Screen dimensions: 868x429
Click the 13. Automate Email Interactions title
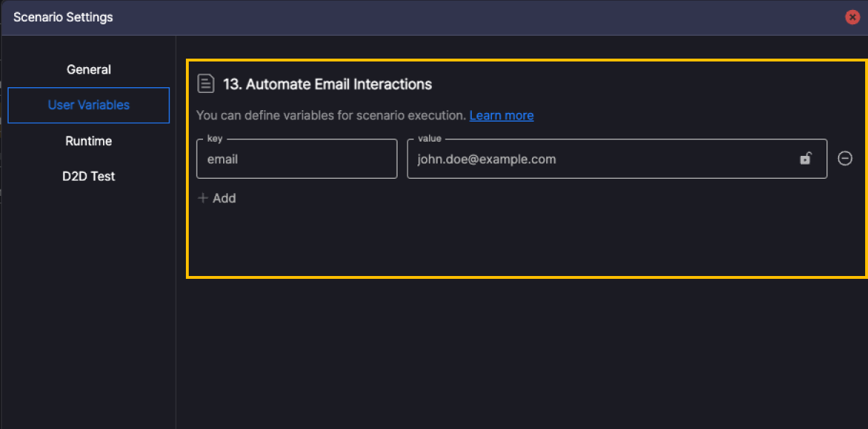click(x=327, y=84)
